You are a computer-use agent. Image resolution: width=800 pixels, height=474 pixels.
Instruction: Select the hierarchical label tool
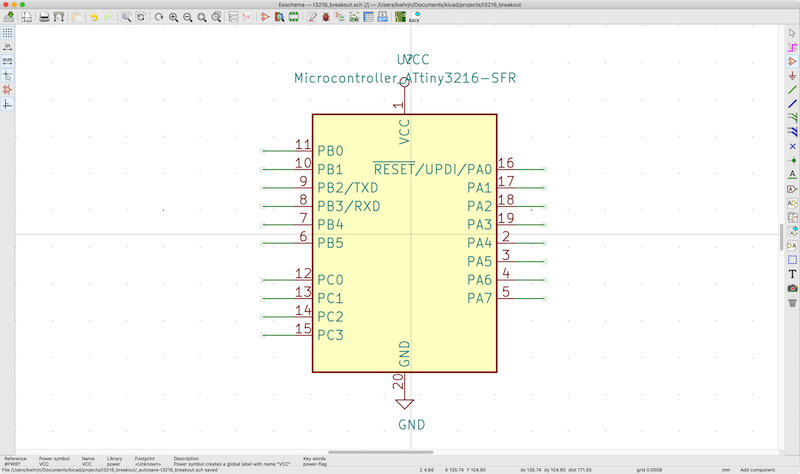click(792, 203)
